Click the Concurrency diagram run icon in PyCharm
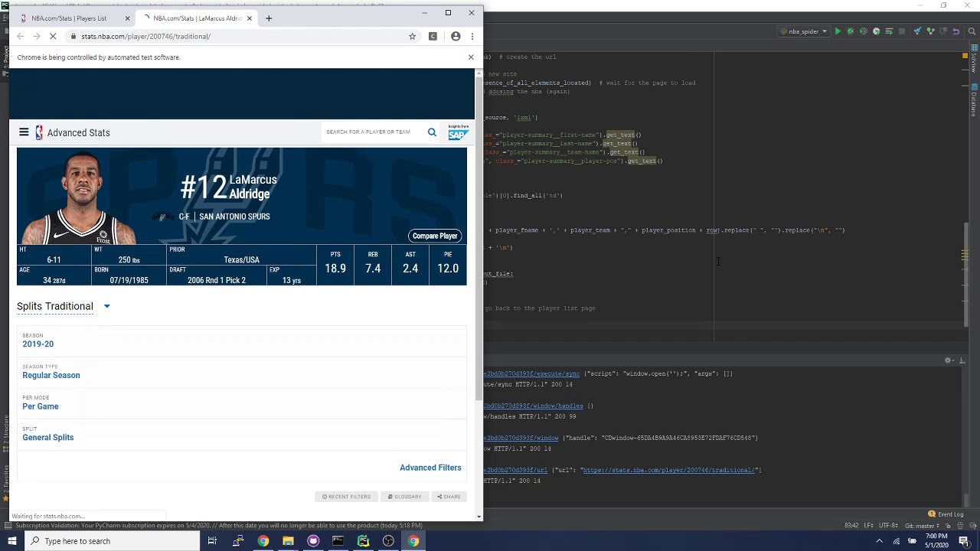Image resolution: width=980 pixels, height=551 pixels. click(889, 31)
